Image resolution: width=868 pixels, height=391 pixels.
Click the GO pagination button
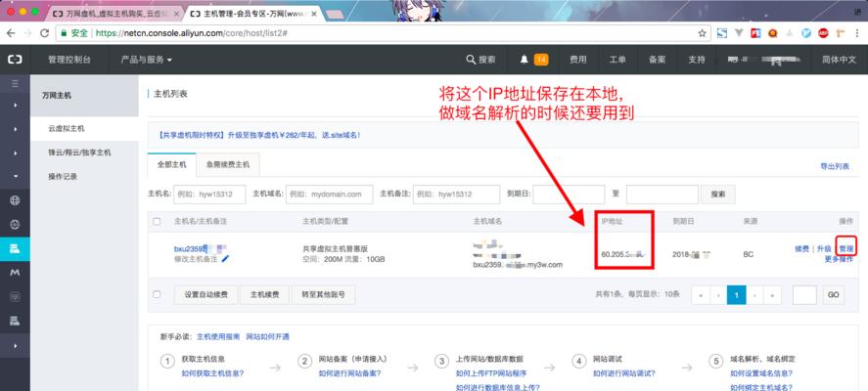(833, 295)
